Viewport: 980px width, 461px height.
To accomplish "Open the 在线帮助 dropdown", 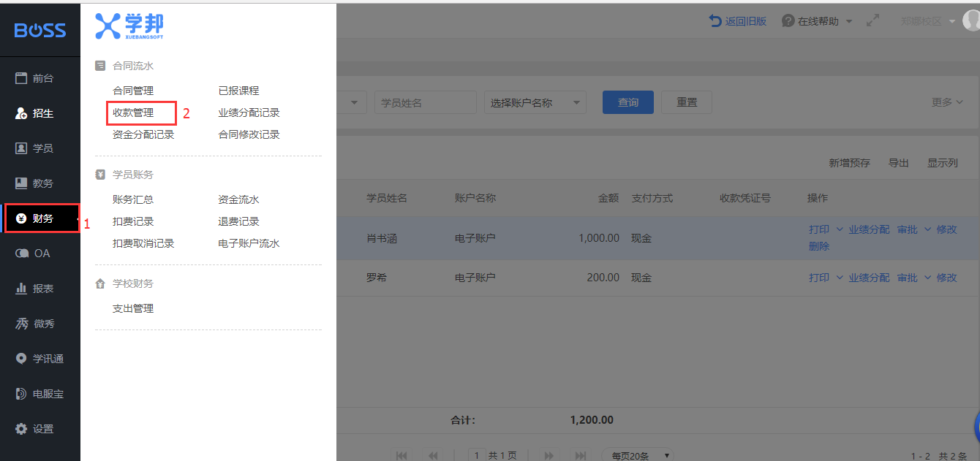I will (817, 21).
